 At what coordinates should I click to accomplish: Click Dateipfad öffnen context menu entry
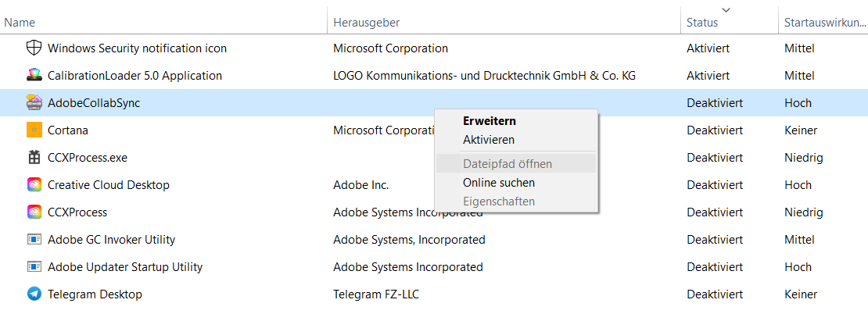click(x=507, y=164)
